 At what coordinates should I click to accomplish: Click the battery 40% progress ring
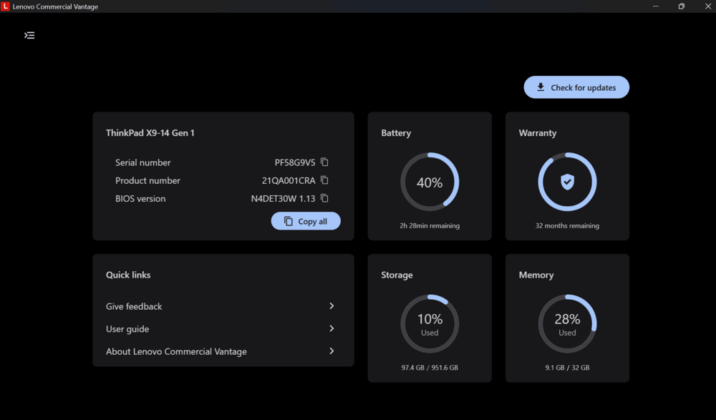click(x=430, y=182)
